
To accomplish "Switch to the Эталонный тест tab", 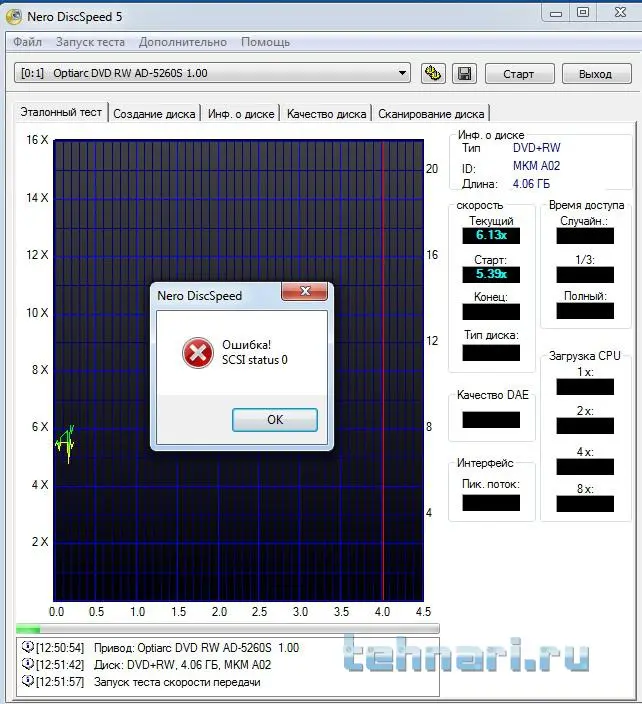I will (x=61, y=112).
